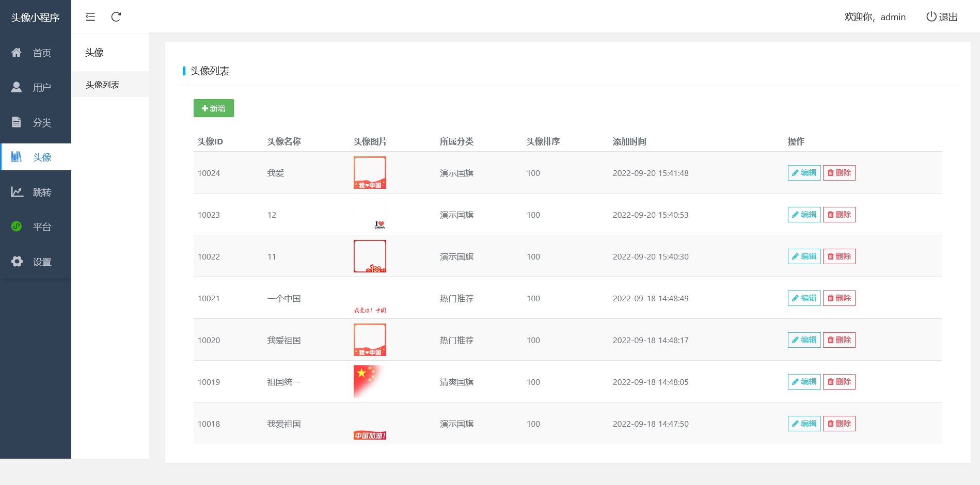This screenshot has width=980, height=485.
Task: Open the 分类 category section
Action: point(35,122)
